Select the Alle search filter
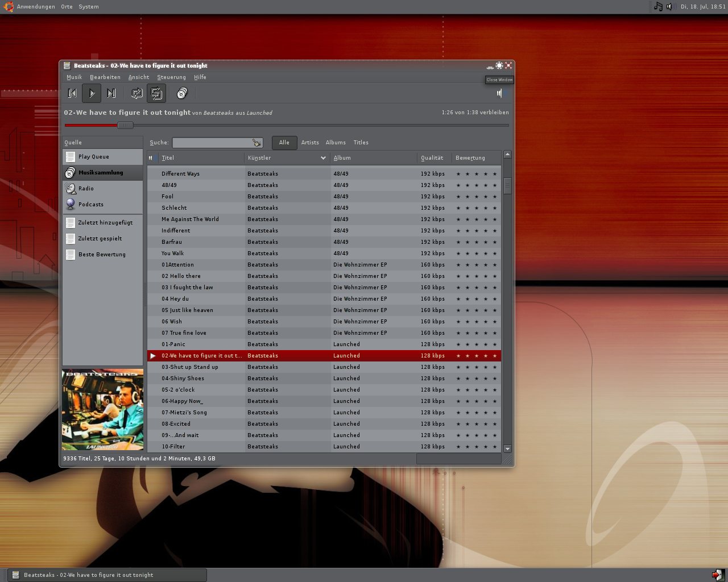 [x=284, y=143]
